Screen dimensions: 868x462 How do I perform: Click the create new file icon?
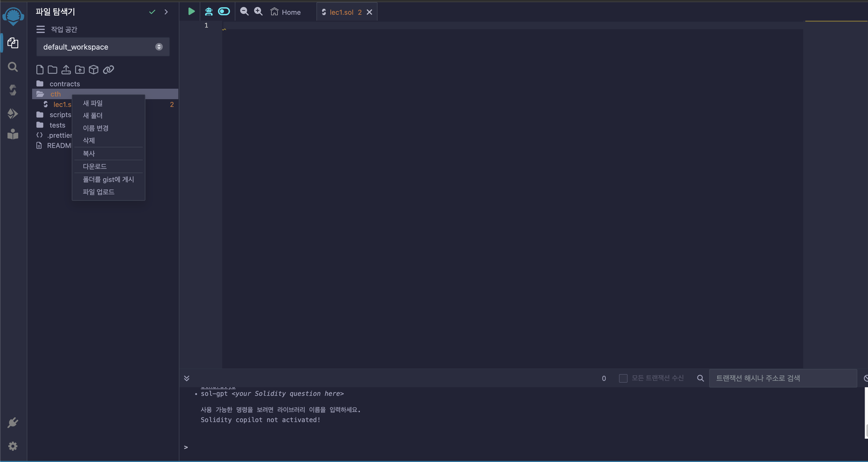coord(40,70)
